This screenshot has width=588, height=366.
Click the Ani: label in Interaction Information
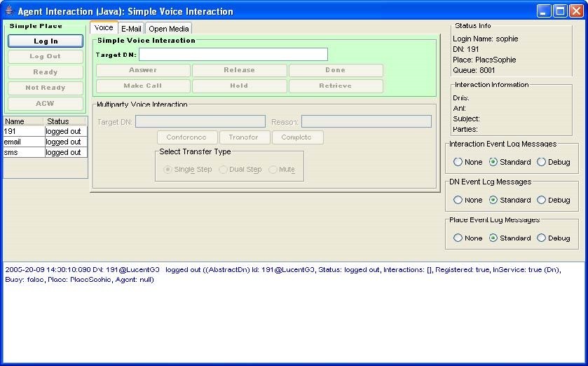click(x=459, y=109)
